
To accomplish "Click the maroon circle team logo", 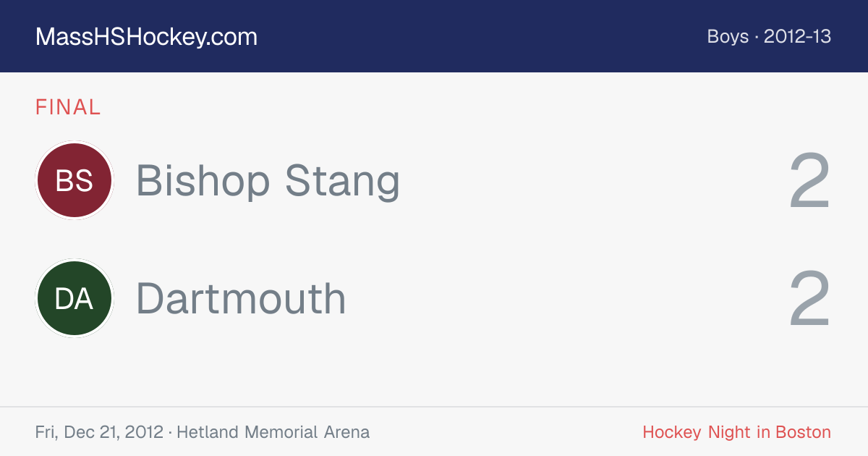I will pyautogui.click(x=75, y=180).
